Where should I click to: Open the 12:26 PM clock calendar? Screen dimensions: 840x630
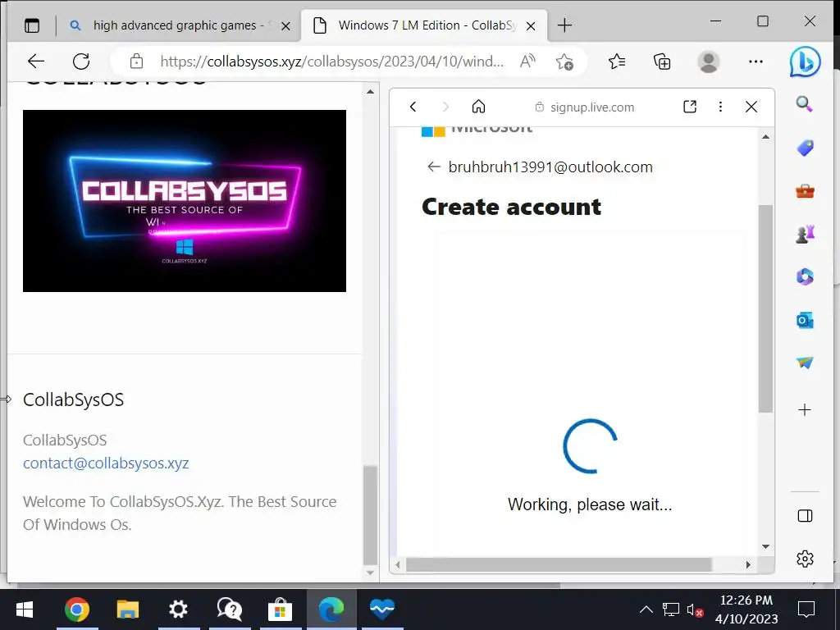coord(746,609)
